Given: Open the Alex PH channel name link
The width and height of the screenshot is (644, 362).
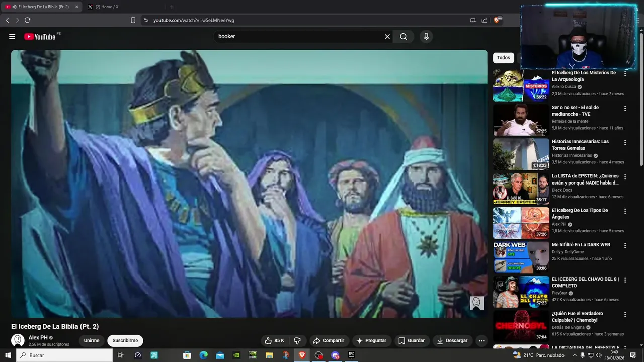Looking at the screenshot, I should (x=38, y=338).
